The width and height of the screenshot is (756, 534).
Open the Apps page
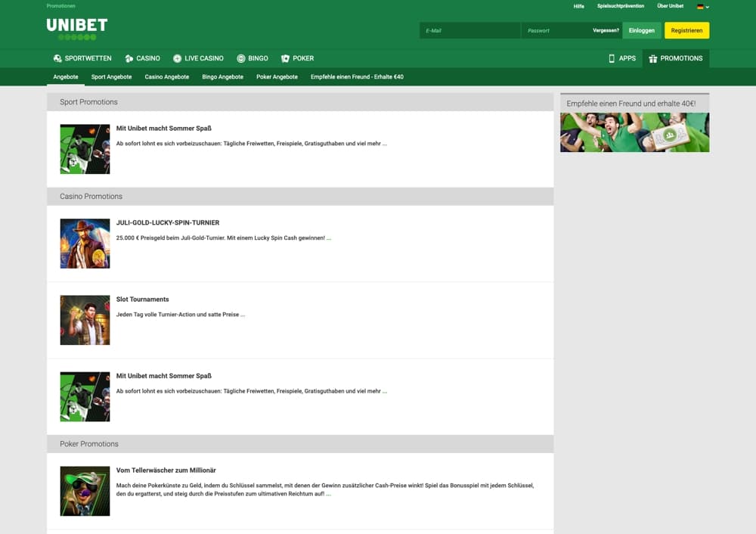coord(622,58)
